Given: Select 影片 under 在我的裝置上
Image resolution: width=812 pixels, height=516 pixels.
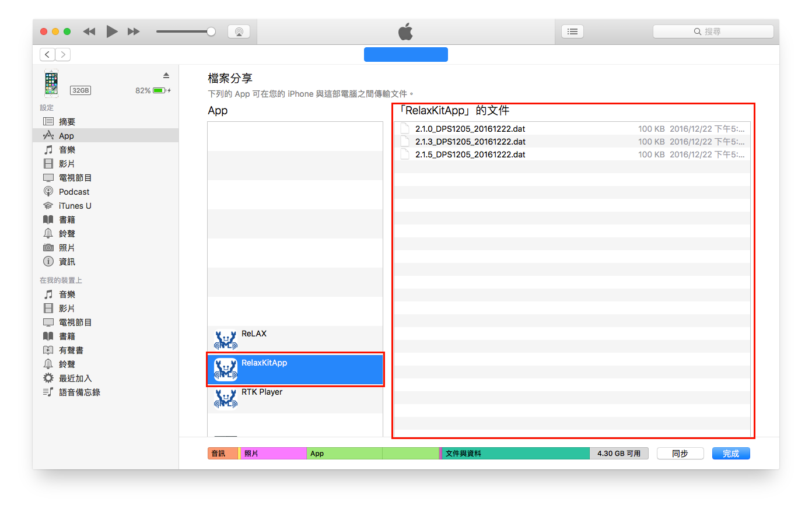Looking at the screenshot, I should (106, 308).
